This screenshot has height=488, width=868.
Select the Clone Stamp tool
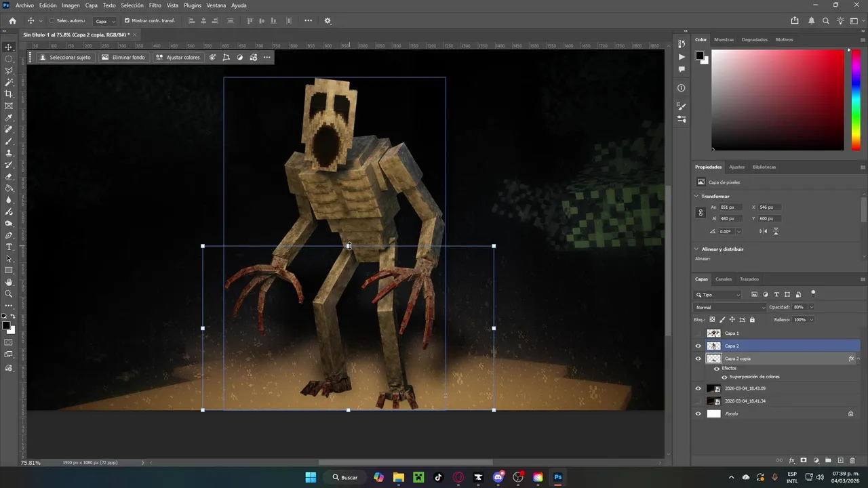click(x=9, y=153)
